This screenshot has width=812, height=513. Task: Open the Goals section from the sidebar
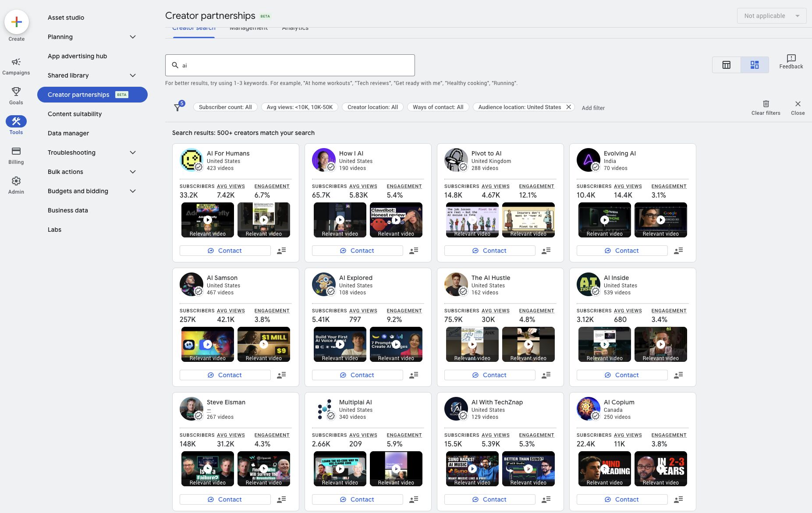(x=16, y=96)
